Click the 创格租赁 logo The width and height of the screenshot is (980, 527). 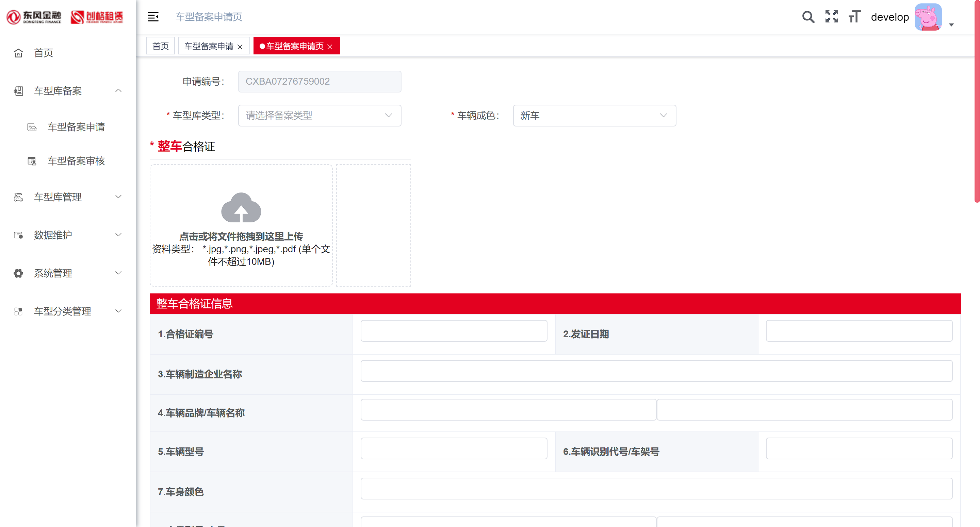97,17
